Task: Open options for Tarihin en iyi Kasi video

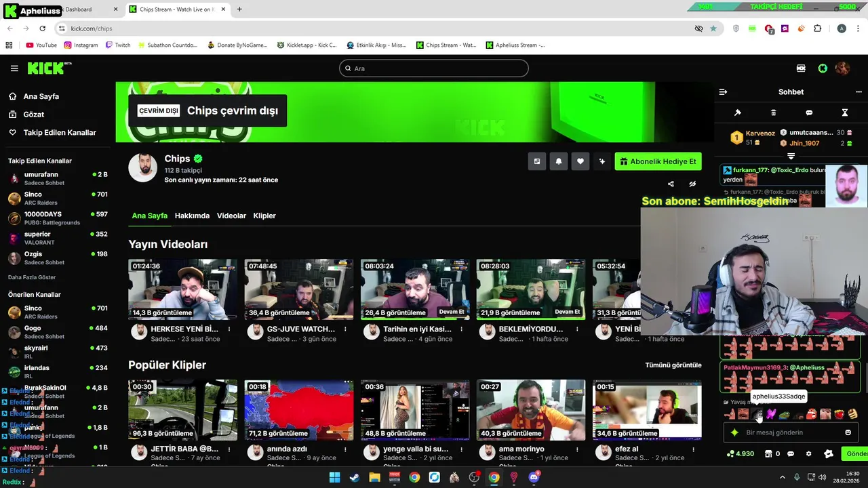Action: 461,329
